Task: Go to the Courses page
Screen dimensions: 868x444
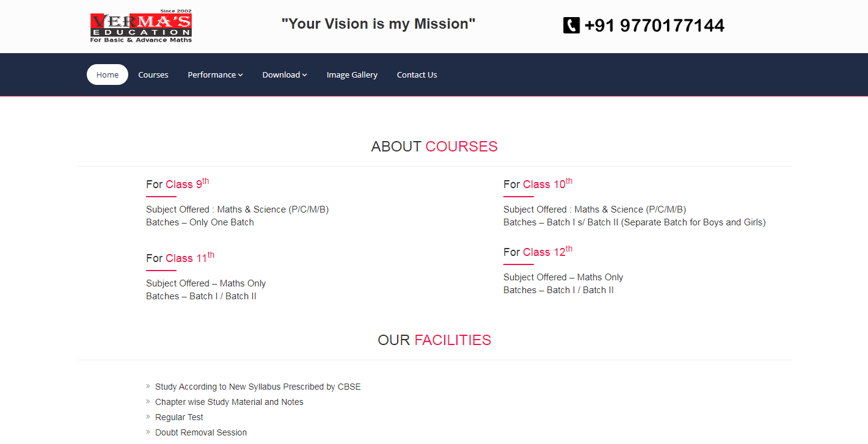Action: pos(153,75)
